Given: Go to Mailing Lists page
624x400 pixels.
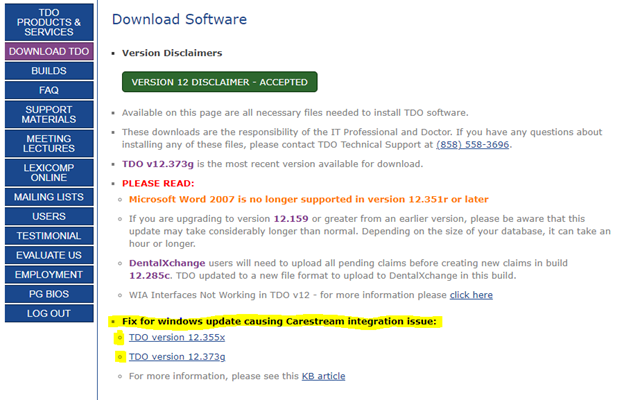Looking at the screenshot, I should coord(48,197).
